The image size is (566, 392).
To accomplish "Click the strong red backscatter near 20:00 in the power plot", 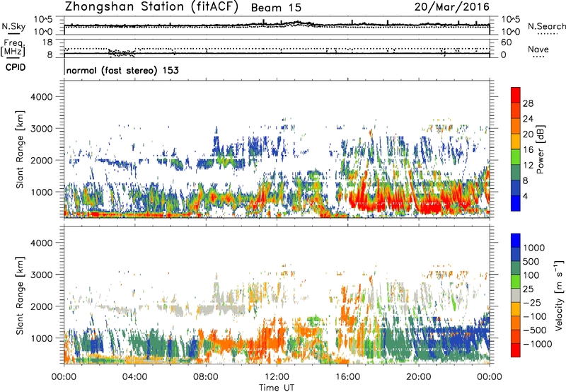I will coord(428,206).
